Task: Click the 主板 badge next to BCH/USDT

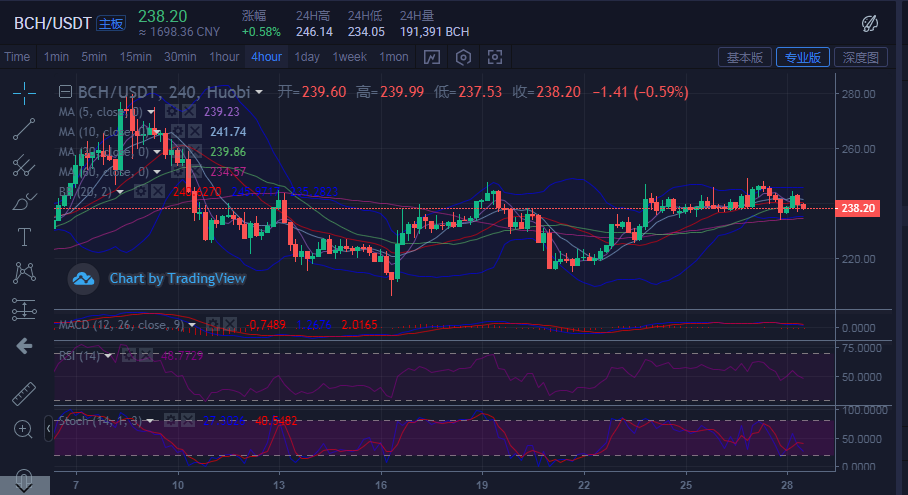Action: 111,24
